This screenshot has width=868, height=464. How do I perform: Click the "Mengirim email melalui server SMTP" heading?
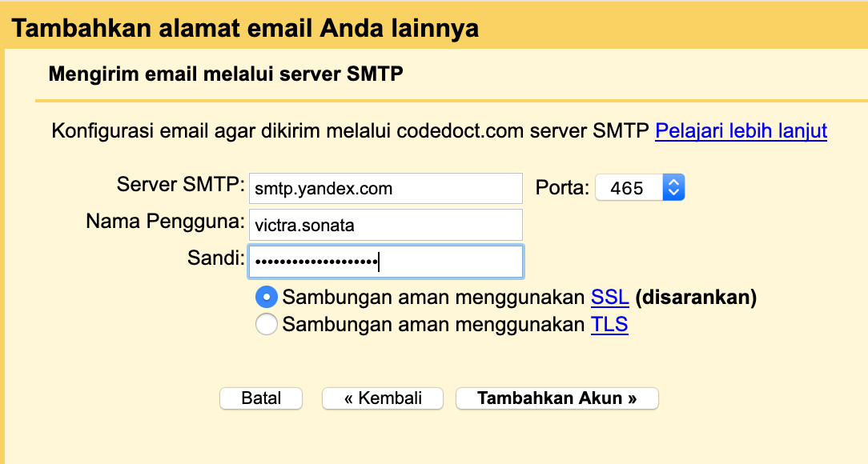tap(226, 74)
